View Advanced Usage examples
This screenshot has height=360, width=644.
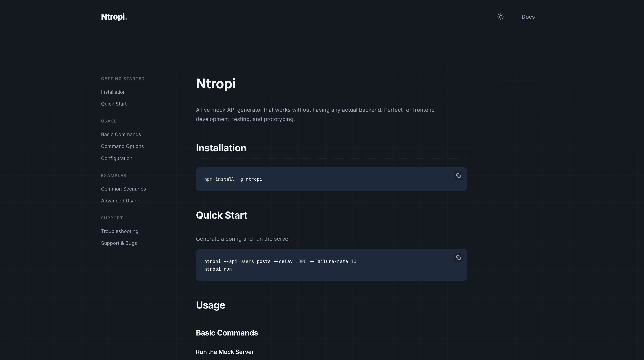(x=121, y=200)
